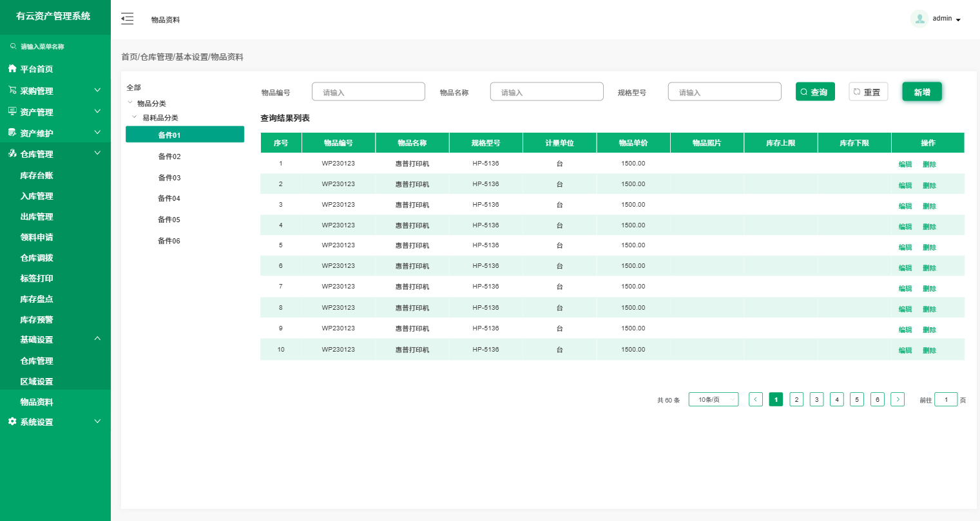Click the 重置 reset button
This screenshot has height=521, width=980.
pyautogui.click(x=868, y=92)
